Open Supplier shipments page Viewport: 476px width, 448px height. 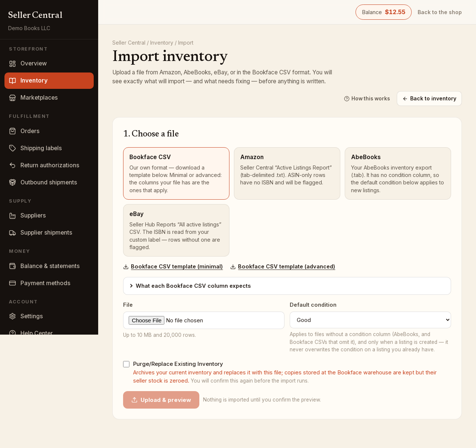point(49,233)
